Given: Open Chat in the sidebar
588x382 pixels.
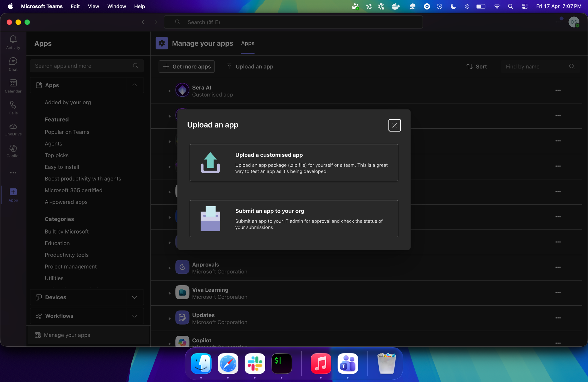Looking at the screenshot, I should coord(13,61).
